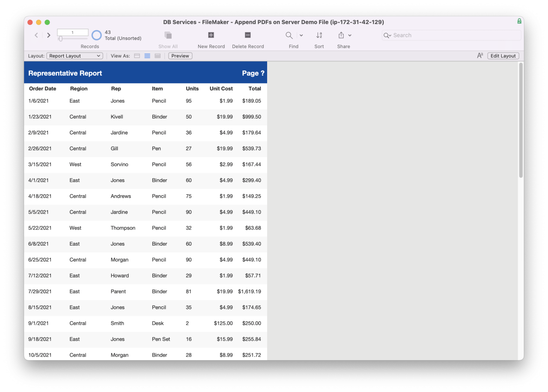Click the Preview button
Screen dimensions: 548x392
click(x=180, y=56)
